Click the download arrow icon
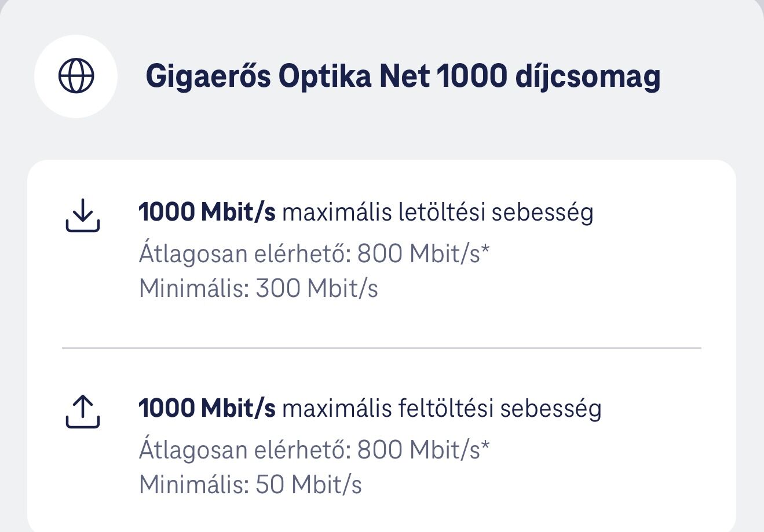This screenshot has width=764, height=532. coord(83,215)
